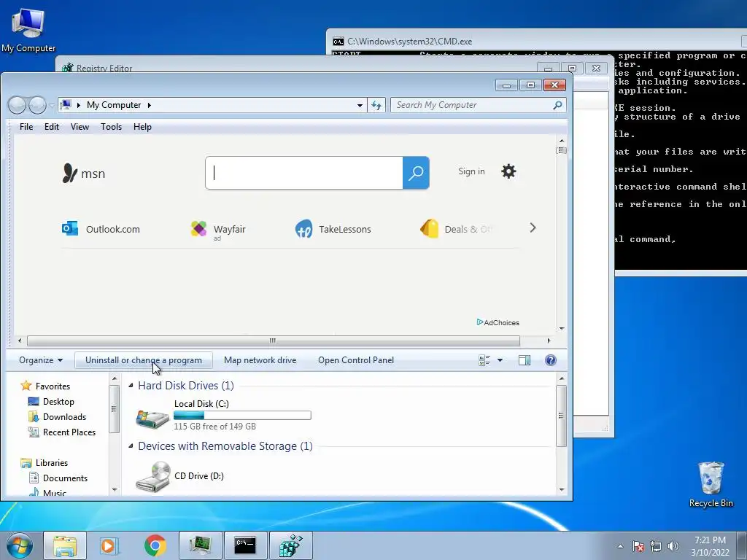Open the Outlook.com shortcut

(x=101, y=229)
